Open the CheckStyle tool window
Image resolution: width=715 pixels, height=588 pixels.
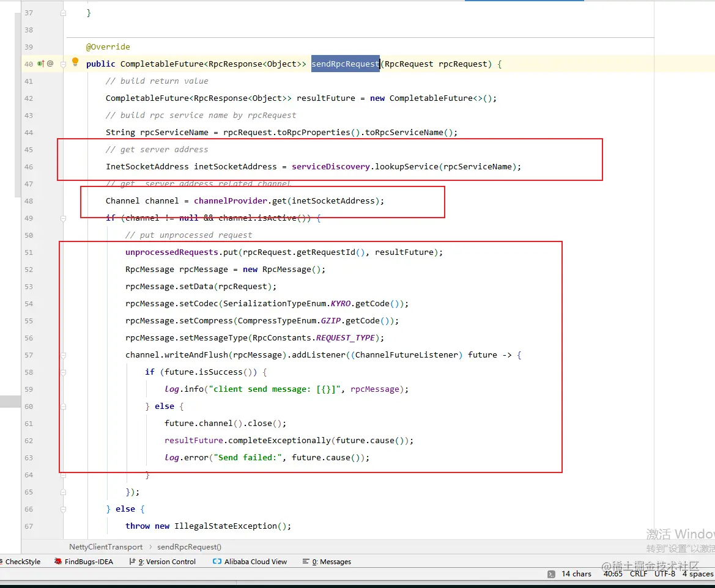click(21, 562)
